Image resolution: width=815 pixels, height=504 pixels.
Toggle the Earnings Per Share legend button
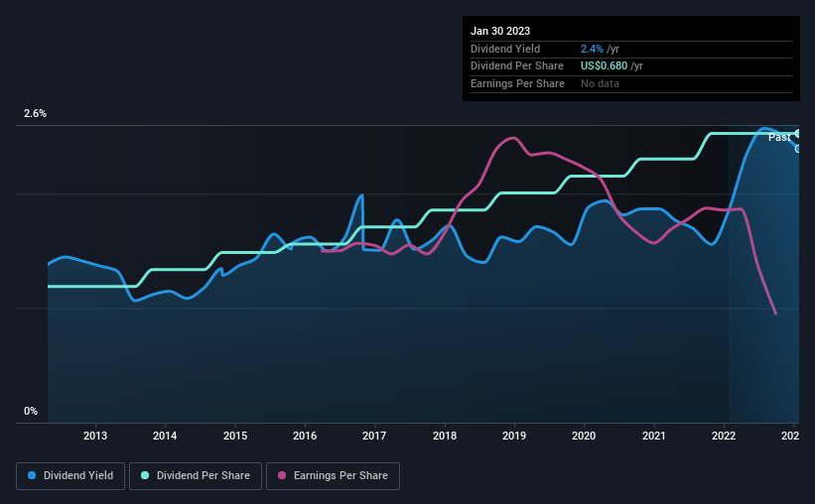coord(333,476)
